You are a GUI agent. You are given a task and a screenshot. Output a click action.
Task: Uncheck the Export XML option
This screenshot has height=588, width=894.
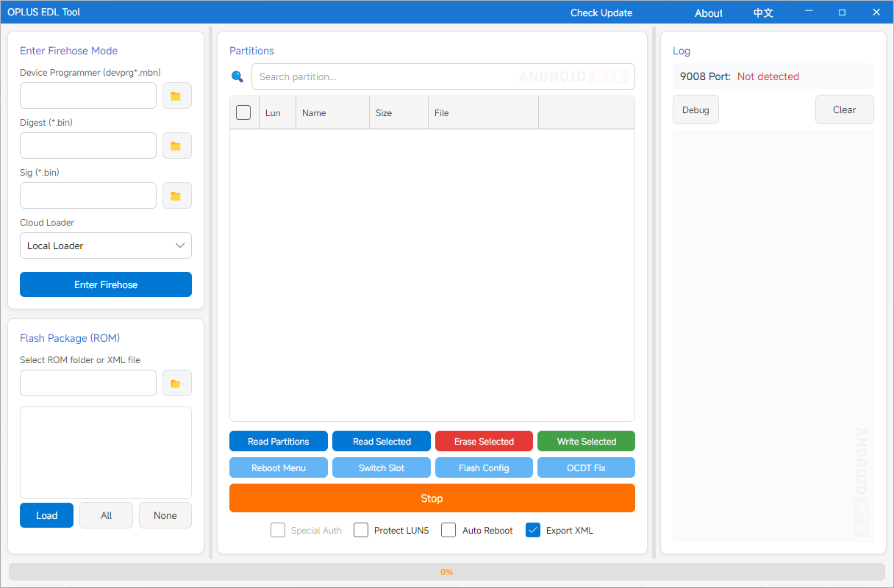click(x=533, y=530)
